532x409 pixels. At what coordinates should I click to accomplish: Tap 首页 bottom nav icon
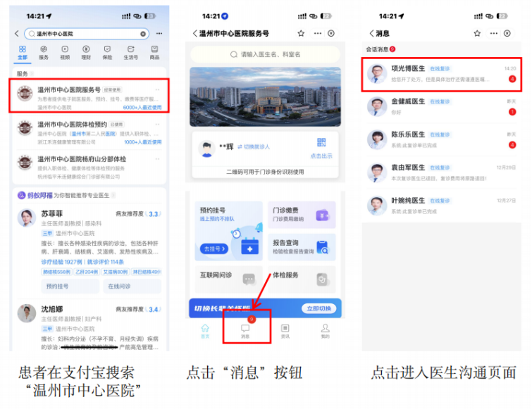tap(205, 331)
